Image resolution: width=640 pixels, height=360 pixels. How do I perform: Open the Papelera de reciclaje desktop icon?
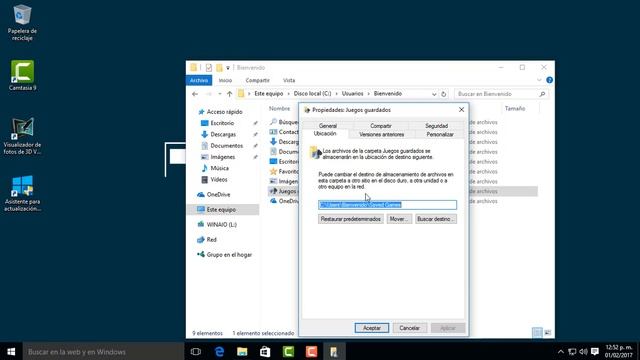(22, 22)
